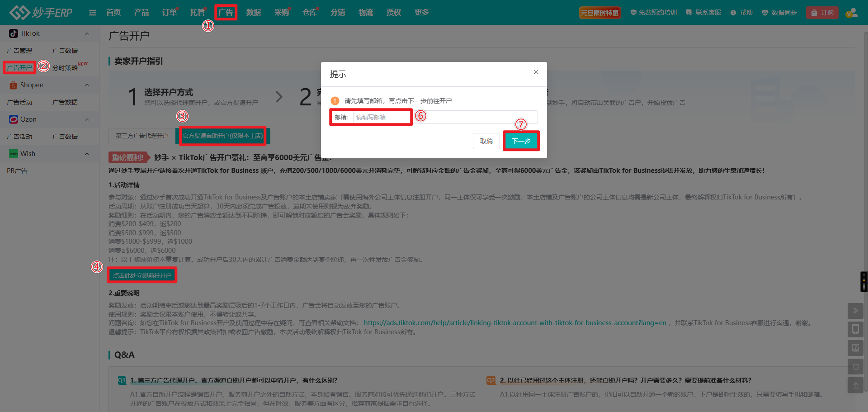This screenshot has height=412, width=868.
Task: Open the 广告 menu
Action: [x=226, y=13]
